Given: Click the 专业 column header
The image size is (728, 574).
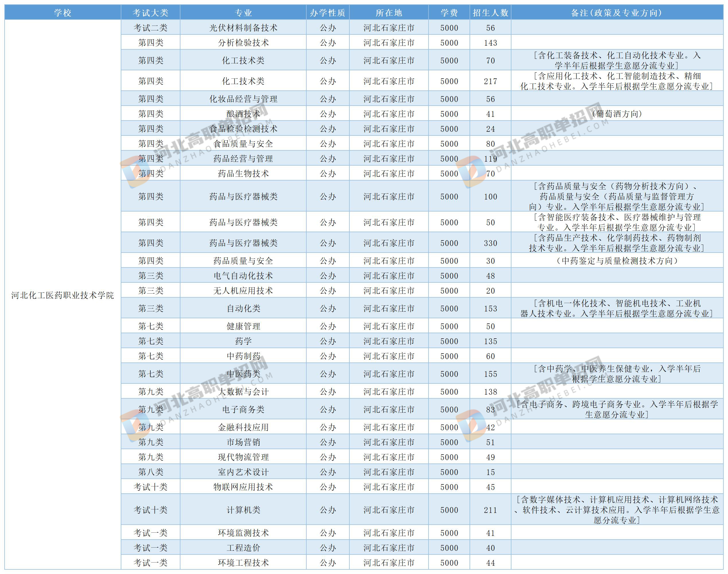Looking at the screenshot, I should click(243, 13).
